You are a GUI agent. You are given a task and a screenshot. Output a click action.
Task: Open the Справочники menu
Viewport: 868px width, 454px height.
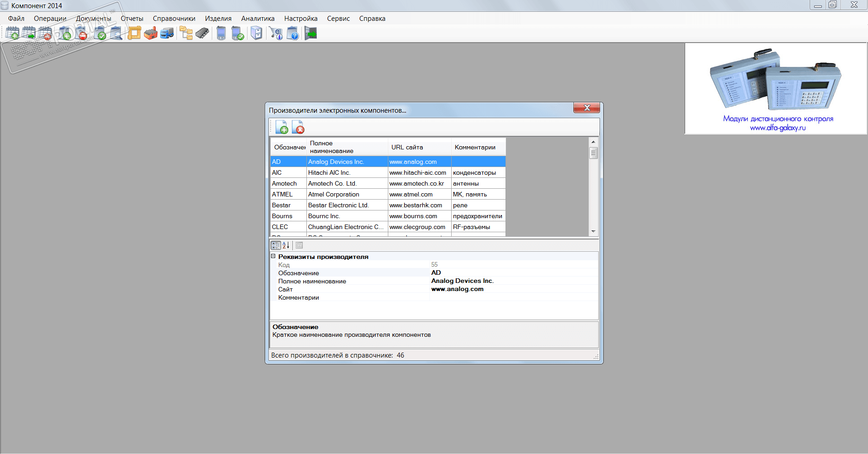[x=174, y=19]
